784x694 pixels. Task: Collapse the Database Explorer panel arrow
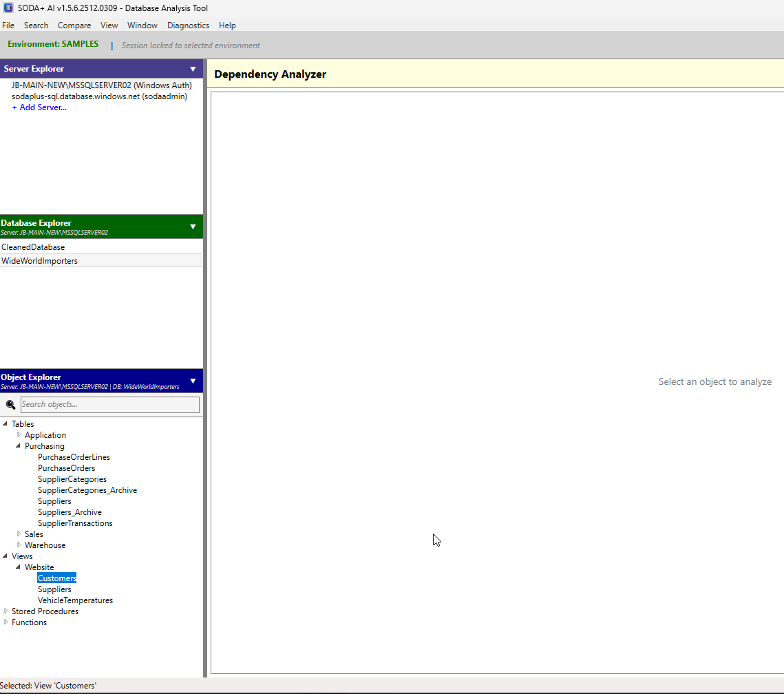193,227
